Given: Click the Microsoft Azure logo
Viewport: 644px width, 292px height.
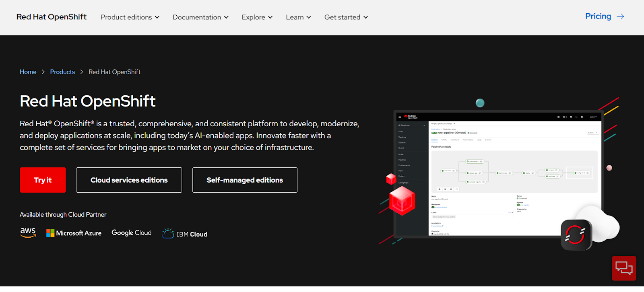Looking at the screenshot, I should [x=74, y=233].
